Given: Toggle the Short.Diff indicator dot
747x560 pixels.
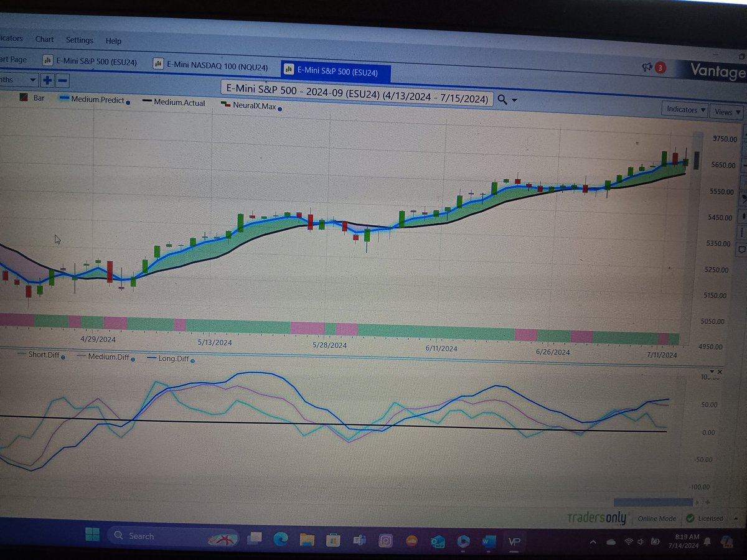Looking at the screenshot, I should [63, 357].
